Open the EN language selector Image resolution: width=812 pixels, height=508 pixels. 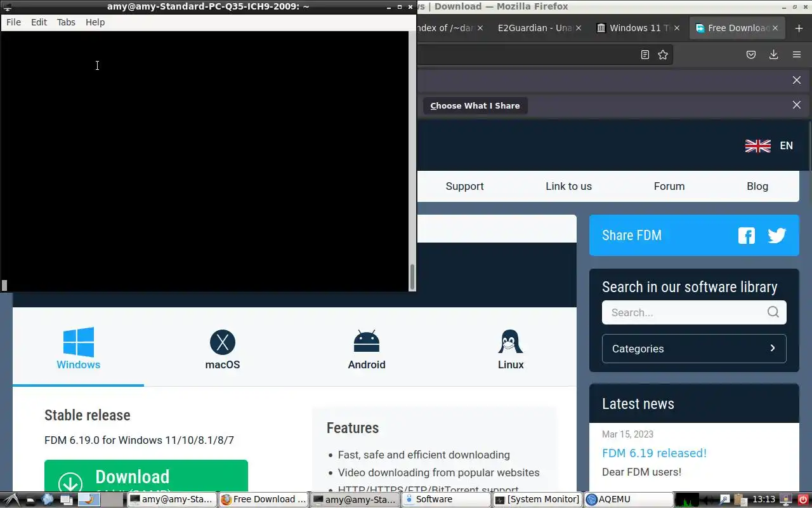point(786,145)
